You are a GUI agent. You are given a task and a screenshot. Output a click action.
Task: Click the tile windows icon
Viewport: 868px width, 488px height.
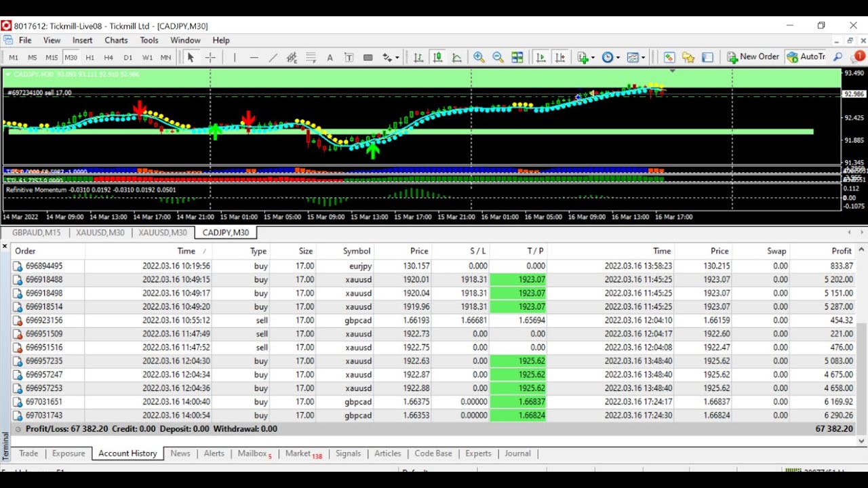pos(517,58)
